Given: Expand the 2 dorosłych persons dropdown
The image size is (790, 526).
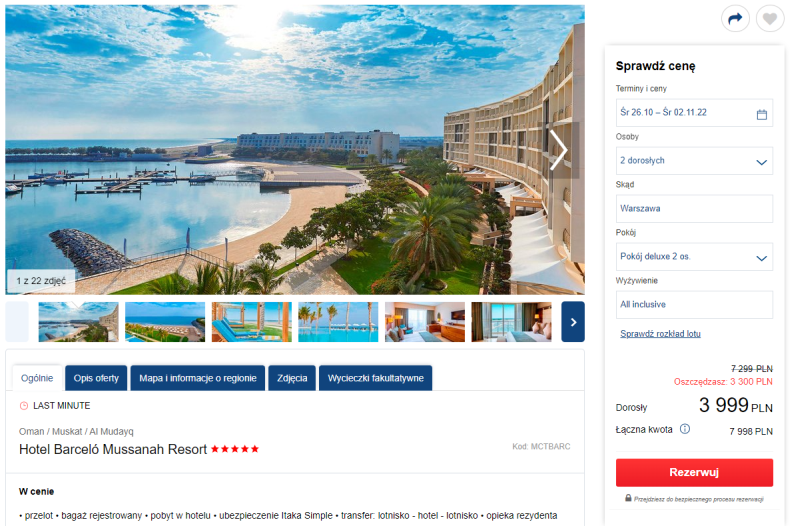Looking at the screenshot, I should [694, 161].
